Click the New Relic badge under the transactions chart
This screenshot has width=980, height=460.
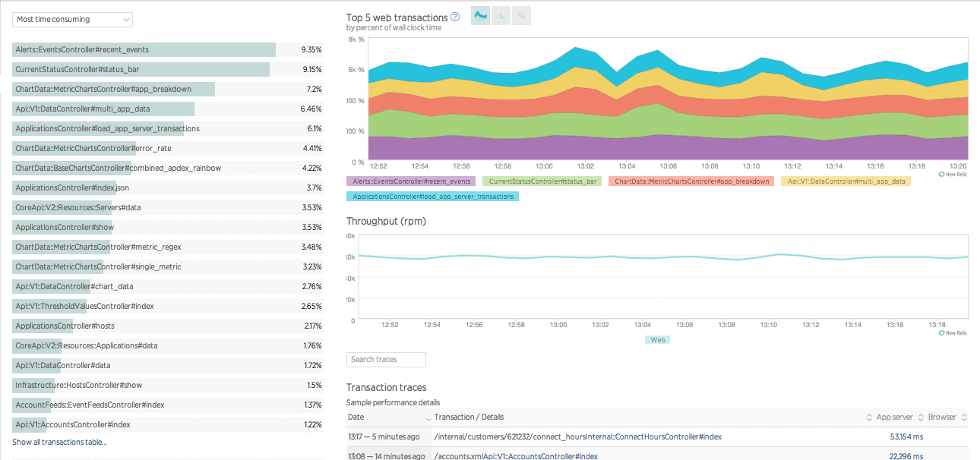(953, 173)
